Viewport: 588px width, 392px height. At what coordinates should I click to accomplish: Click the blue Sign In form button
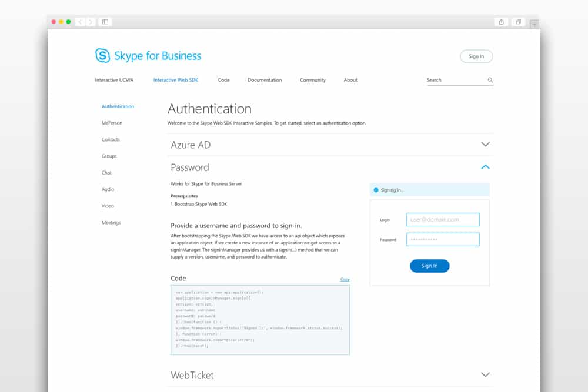(x=429, y=266)
